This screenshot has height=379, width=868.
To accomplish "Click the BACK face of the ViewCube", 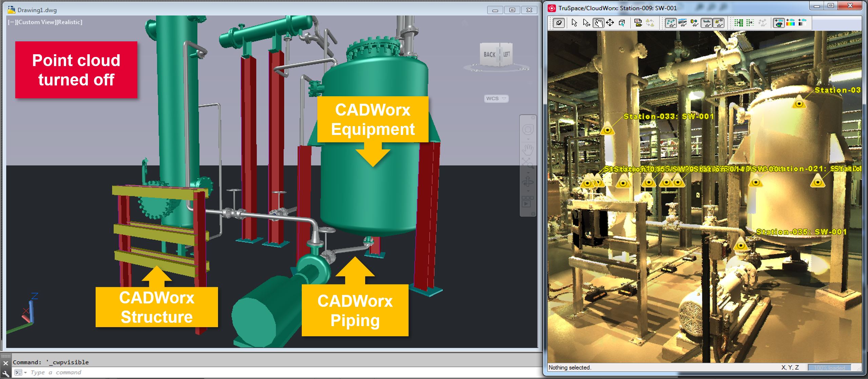I will (x=489, y=55).
